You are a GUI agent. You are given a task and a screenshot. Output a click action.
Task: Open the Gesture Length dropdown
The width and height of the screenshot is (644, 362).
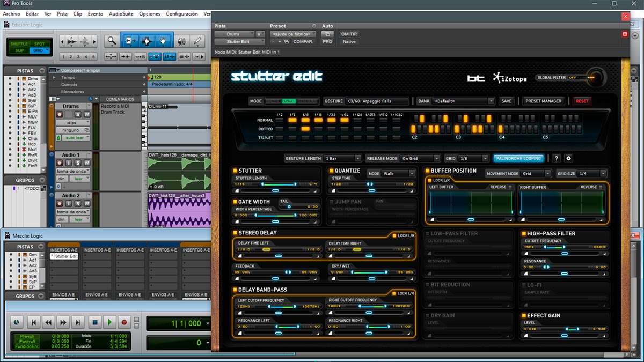tap(342, 158)
